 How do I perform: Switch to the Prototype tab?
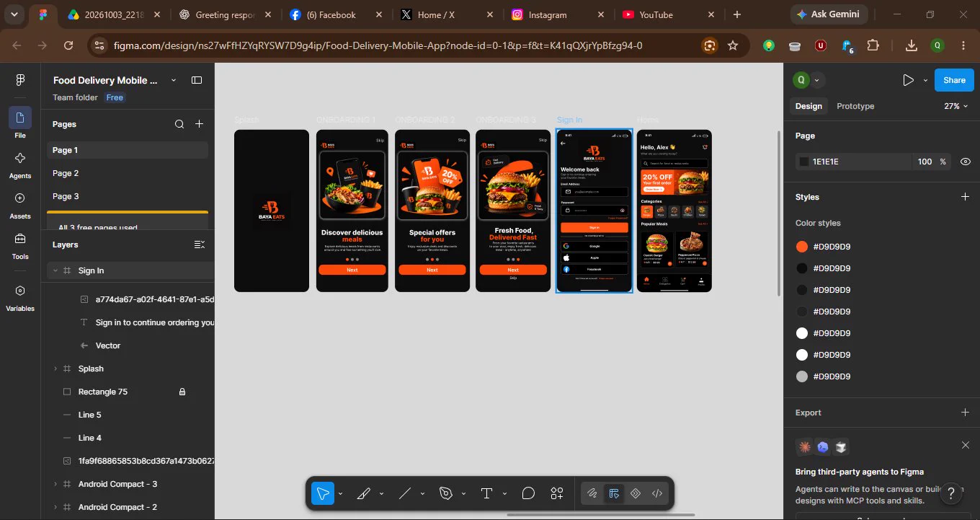855,106
